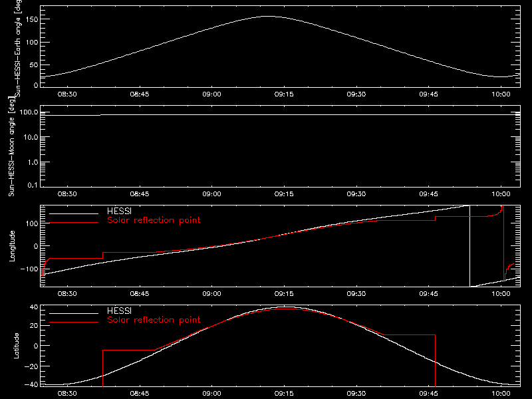532x399 pixels.
Task: Click 100 tick on Earth angle axis
Action: click(32, 42)
